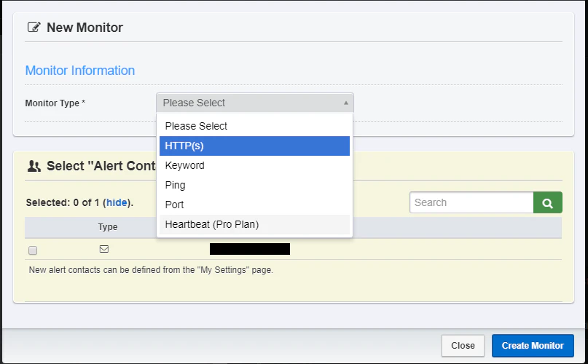Image resolution: width=588 pixels, height=364 pixels.
Task: Click the Create Monitor button
Action: click(533, 346)
